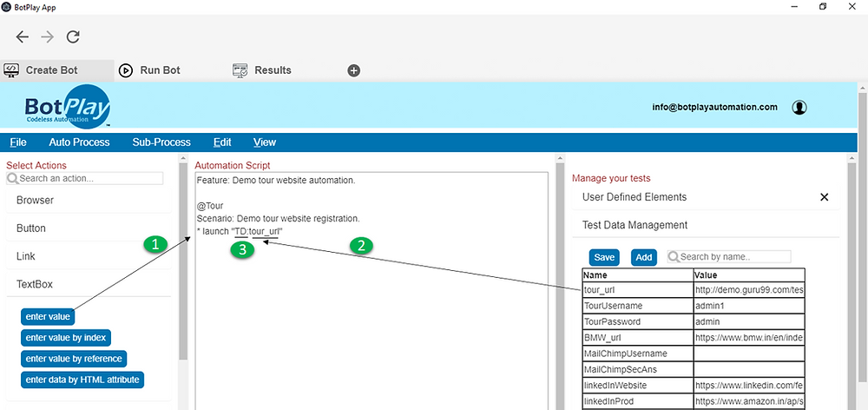Open the Auto Process menu
868x410 pixels.
(79, 142)
